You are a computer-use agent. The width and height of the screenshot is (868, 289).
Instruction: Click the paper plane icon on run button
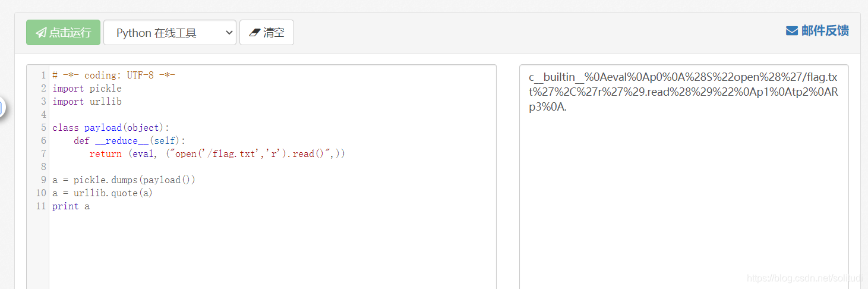tap(41, 33)
